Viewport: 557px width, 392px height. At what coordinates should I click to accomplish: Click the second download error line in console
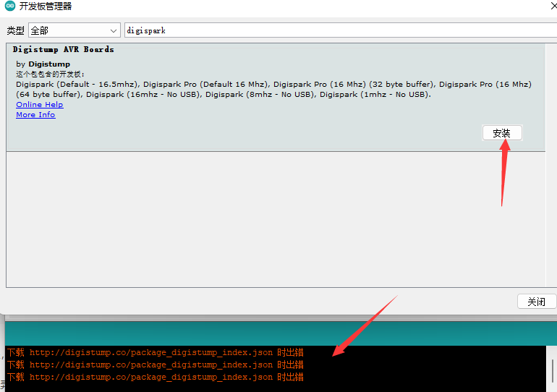pyautogui.click(x=156, y=365)
